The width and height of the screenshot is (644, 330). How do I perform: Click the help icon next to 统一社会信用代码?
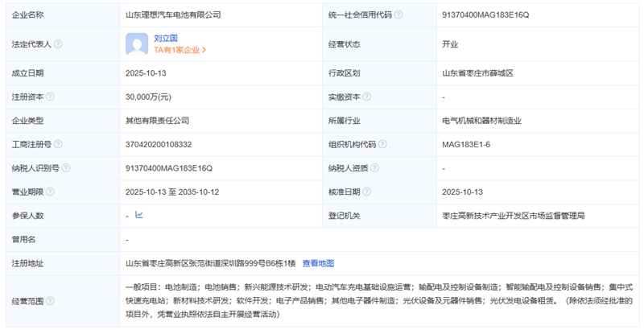(x=398, y=14)
